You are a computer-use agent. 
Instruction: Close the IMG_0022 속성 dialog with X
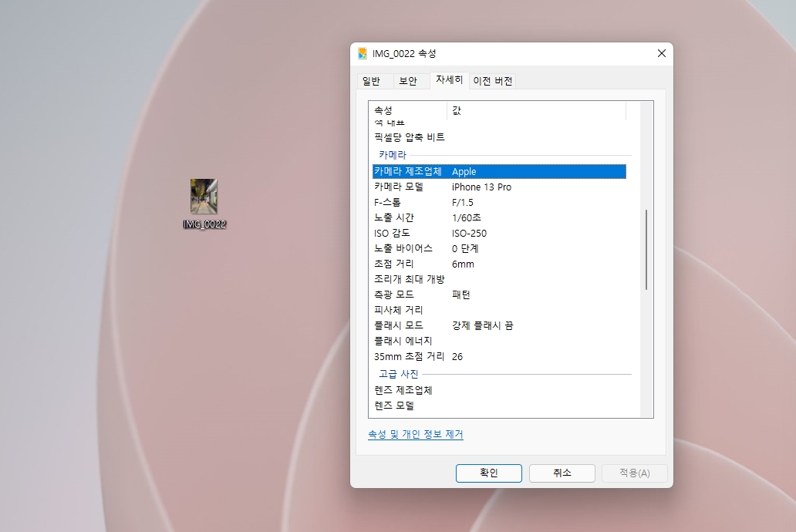point(661,53)
